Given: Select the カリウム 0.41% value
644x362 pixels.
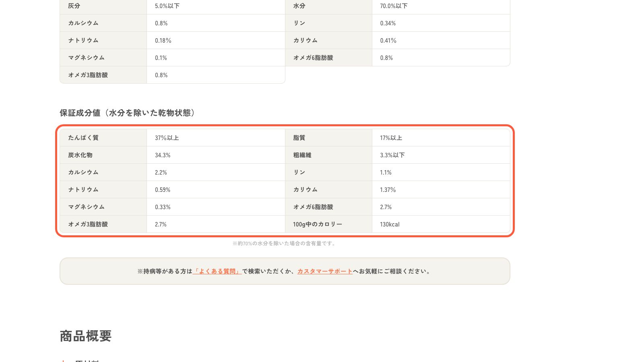Looking at the screenshot, I should pos(388,41).
